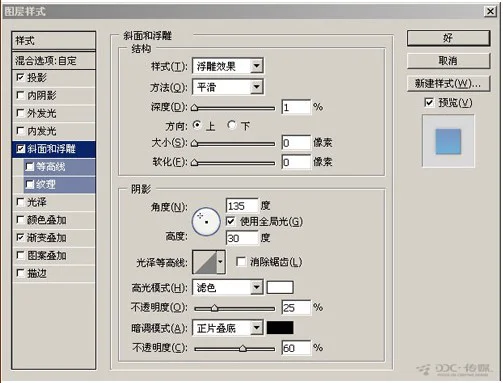Uncheck the 预览 preview checkbox
Image resolution: width=503 pixels, height=383 pixels.
point(429,102)
